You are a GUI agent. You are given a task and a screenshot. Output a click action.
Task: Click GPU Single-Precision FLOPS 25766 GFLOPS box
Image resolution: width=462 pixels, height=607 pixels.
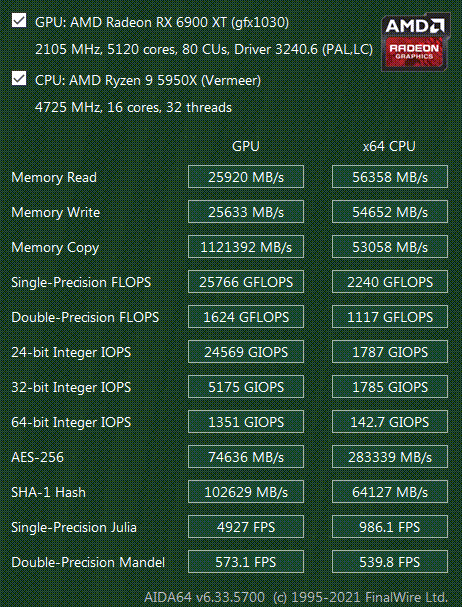(x=246, y=282)
